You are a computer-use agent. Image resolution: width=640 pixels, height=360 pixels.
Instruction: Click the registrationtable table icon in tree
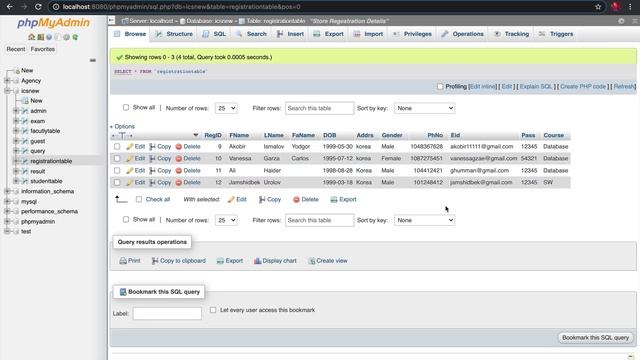[x=24, y=161]
